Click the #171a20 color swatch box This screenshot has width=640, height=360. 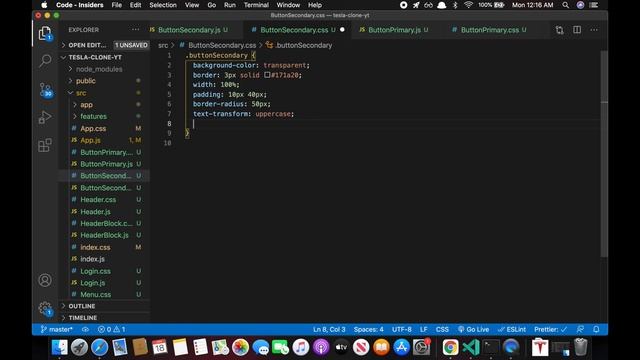(x=267, y=75)
